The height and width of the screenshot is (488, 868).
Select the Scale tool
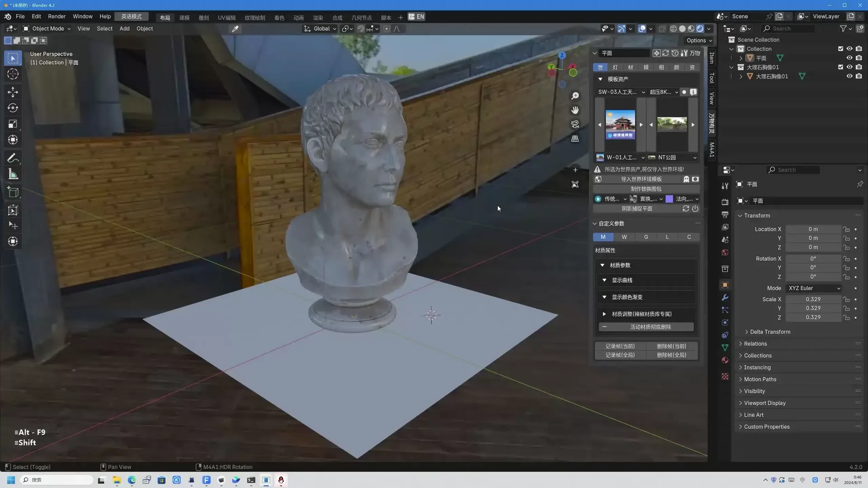pos(13,124)
